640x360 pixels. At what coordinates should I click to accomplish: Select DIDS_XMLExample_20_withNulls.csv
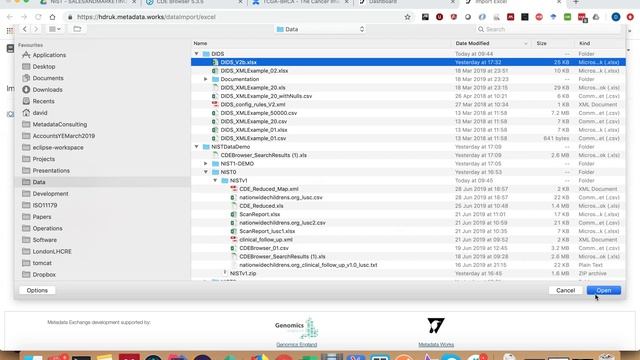pos(408,96)
